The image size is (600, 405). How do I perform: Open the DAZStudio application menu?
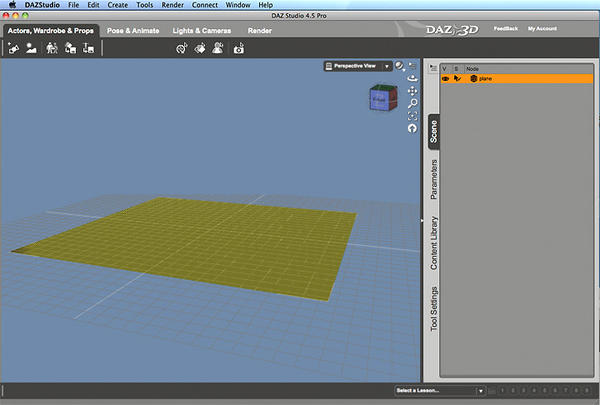[x=42, y=5]
